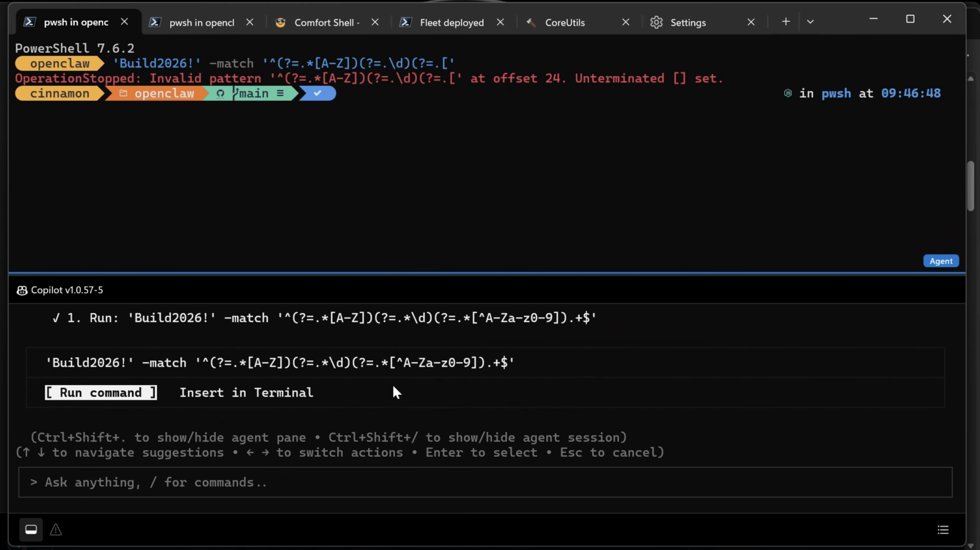Click the scrollbar up arrow

971,78
